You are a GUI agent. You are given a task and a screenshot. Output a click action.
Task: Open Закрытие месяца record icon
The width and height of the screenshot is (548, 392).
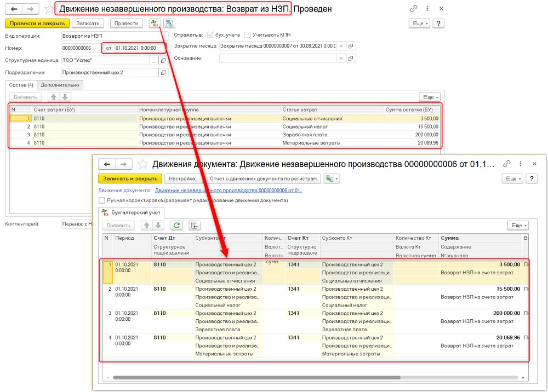351,46
